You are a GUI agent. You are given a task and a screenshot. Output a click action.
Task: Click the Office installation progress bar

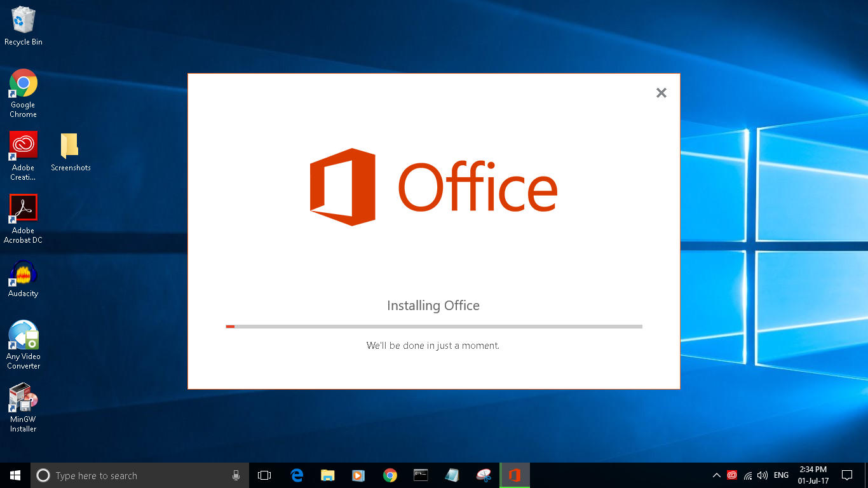coord(434,327)
